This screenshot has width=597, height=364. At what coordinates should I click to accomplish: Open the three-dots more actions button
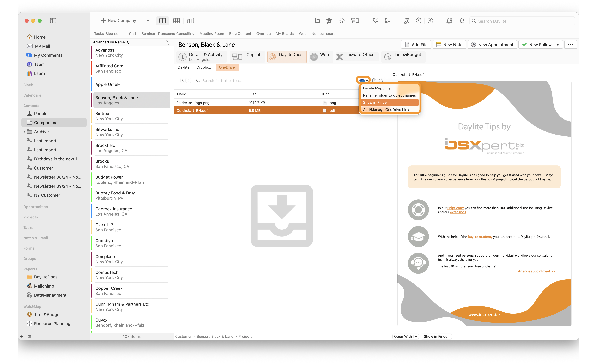[570, 45]
